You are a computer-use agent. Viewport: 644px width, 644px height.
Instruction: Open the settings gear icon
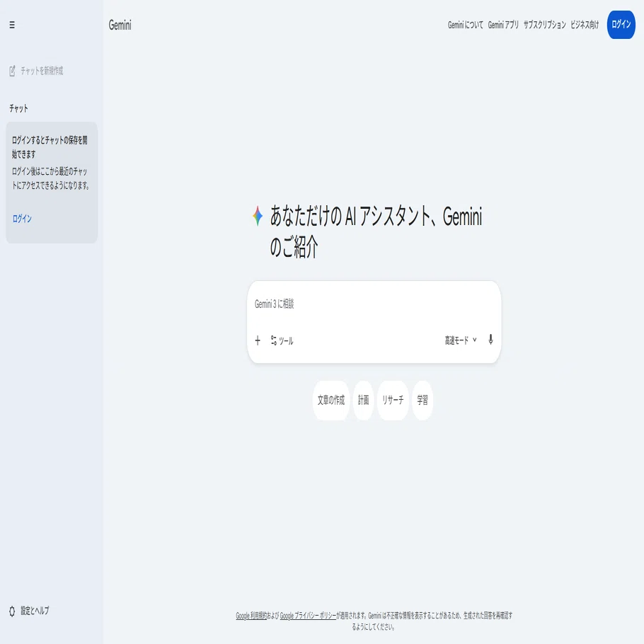pyautogui.click(x=12, y=611)
